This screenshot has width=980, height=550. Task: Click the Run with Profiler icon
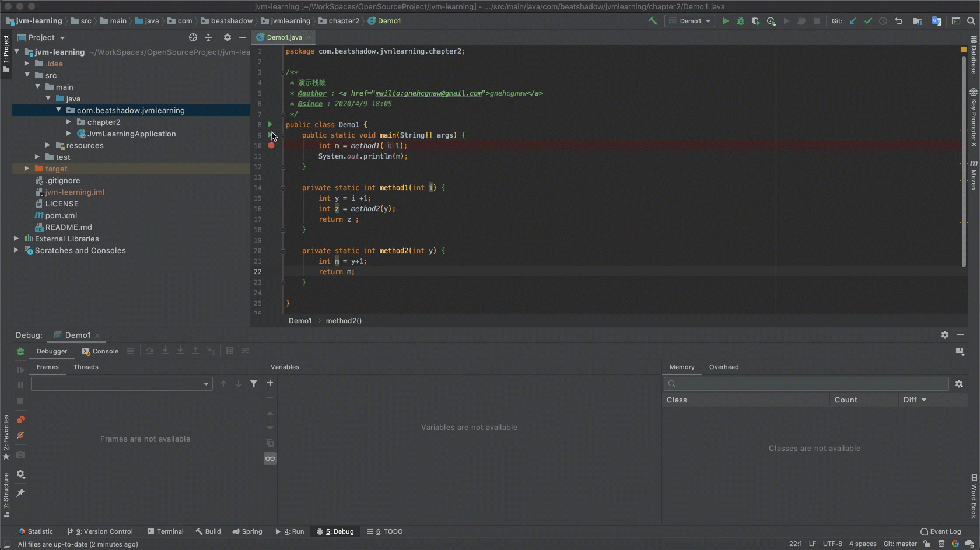[771, 21]
